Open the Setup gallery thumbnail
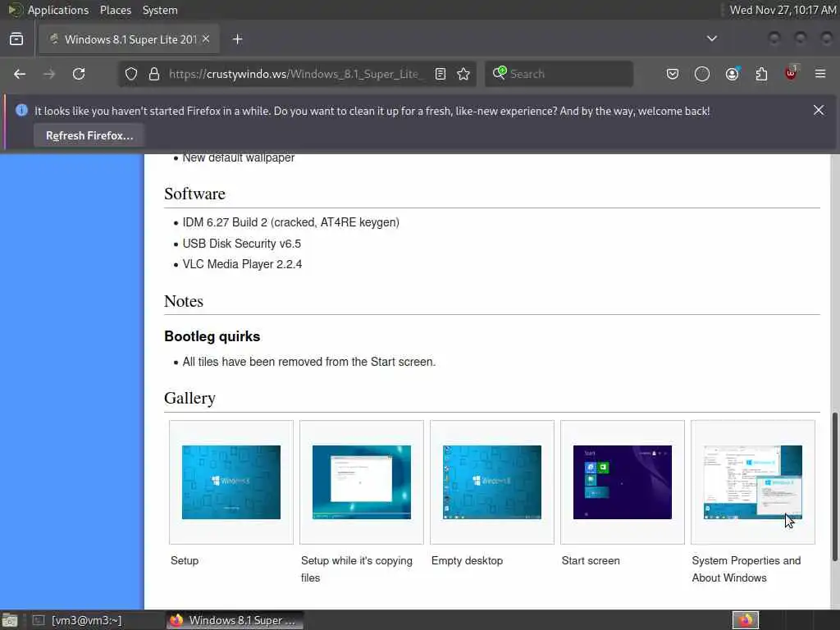The image size is (840, 630). click(231, 482)
